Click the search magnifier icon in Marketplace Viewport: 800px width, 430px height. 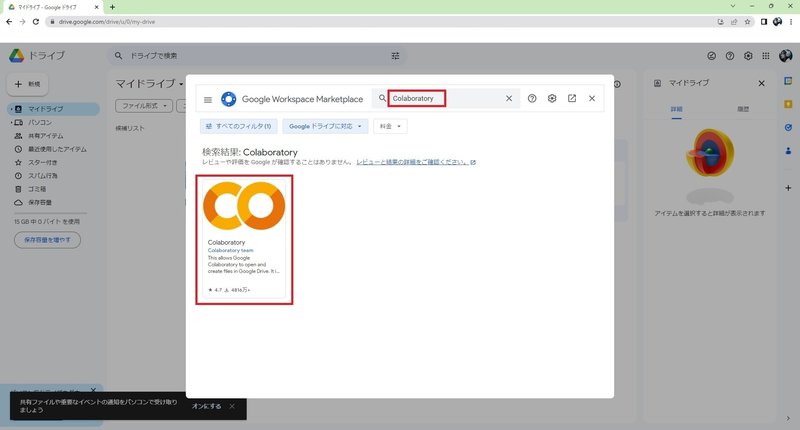point(382,98)
